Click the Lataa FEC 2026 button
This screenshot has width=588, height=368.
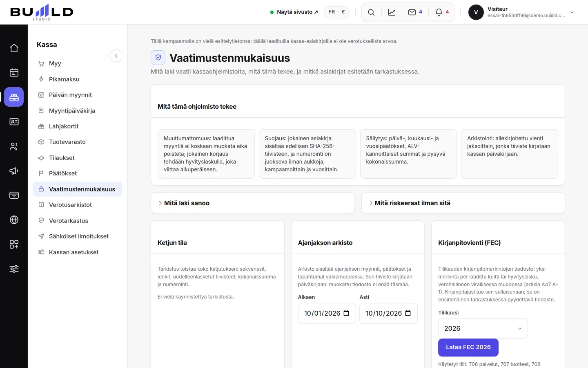point(468,348)
